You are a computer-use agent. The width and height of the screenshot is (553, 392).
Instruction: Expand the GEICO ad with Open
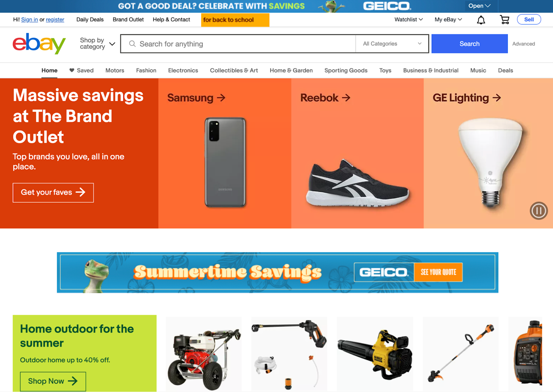(479, 6)
